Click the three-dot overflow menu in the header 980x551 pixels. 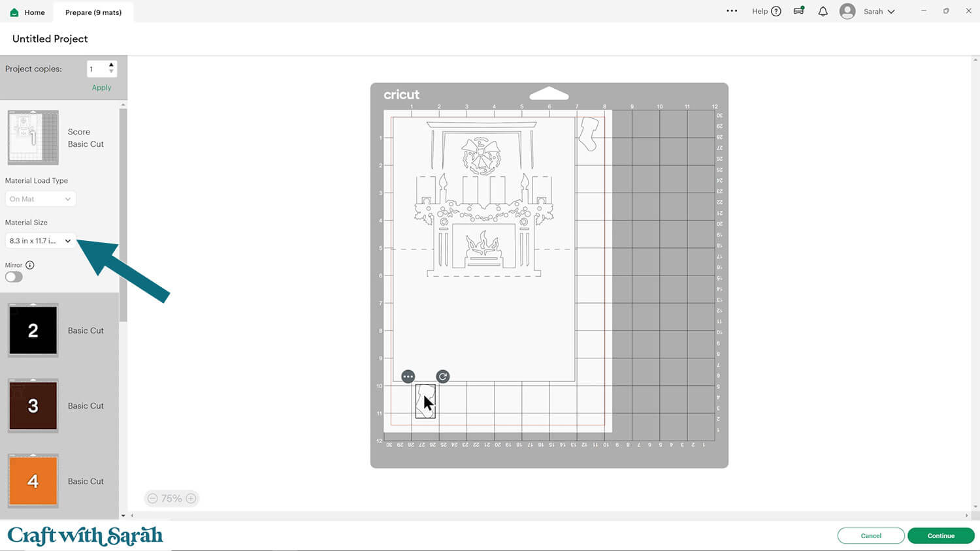(x=732, y=11)
